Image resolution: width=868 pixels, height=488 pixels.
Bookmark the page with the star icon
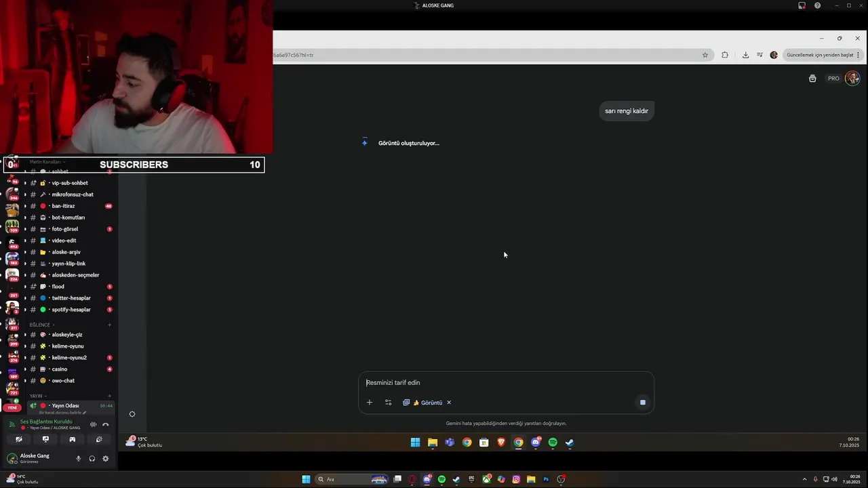coord(705,55)
